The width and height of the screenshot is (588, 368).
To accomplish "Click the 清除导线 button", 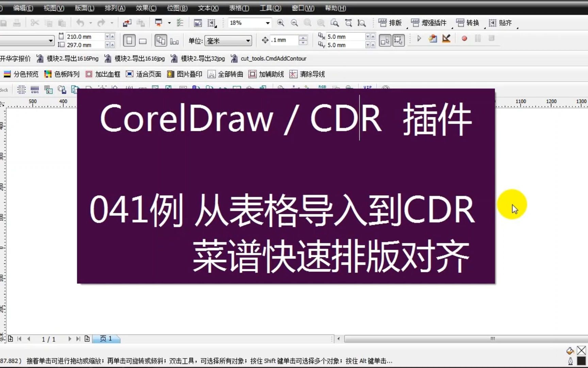I will 307,74.
